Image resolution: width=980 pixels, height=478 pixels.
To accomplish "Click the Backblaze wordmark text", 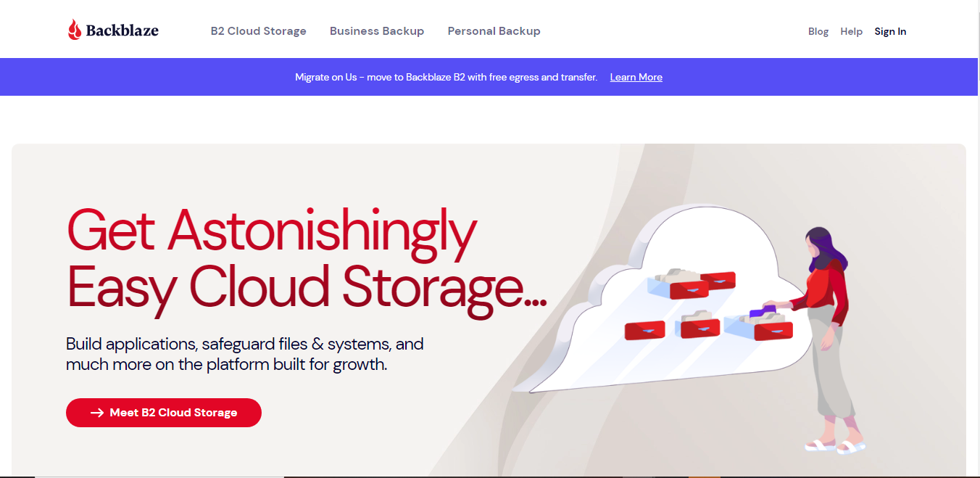I will [x=122, y=30].
